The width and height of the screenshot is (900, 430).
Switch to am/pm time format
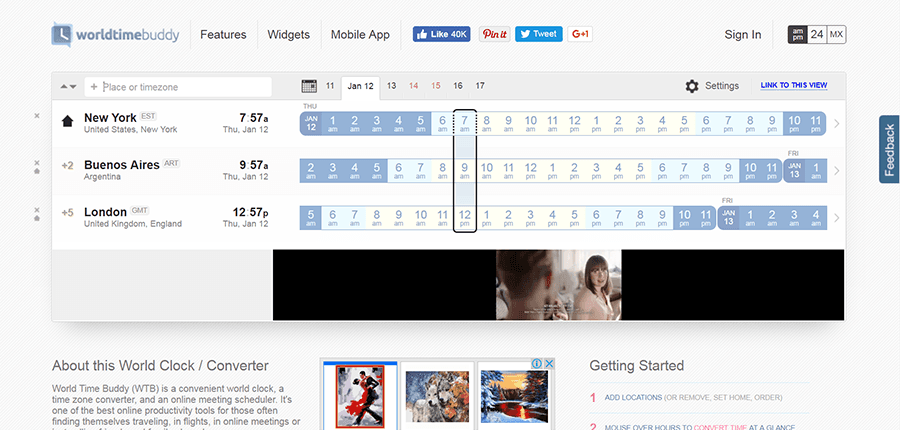(797, 35)
